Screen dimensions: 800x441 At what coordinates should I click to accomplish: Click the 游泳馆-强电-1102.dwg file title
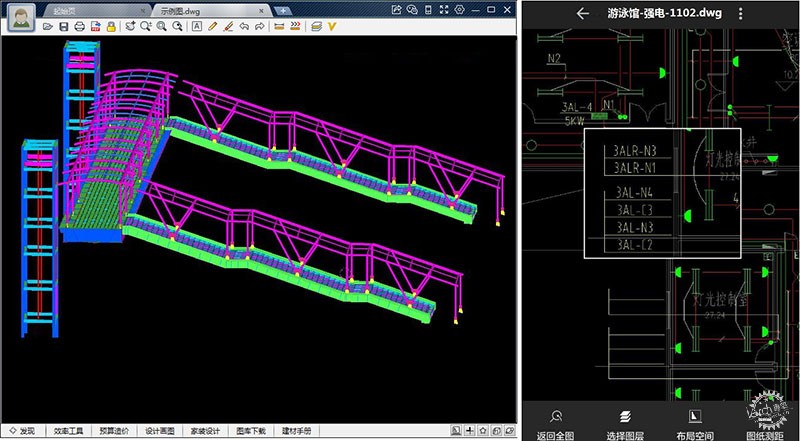(x=664, y=14)
